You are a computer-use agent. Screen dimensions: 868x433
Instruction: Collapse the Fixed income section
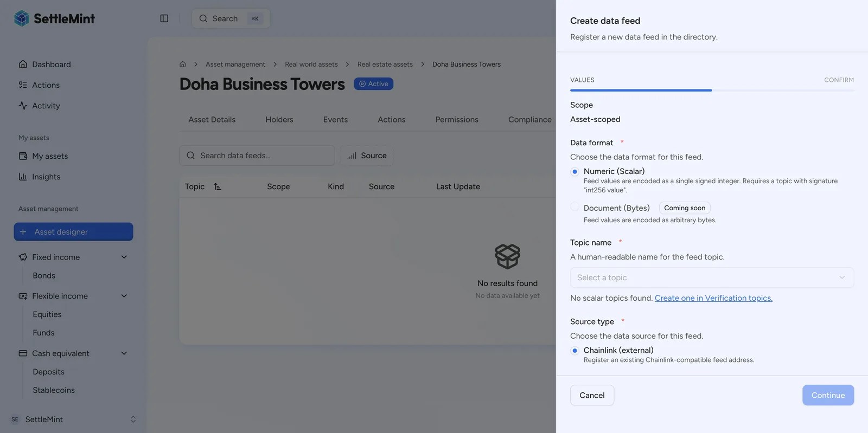tap(124, 257)
